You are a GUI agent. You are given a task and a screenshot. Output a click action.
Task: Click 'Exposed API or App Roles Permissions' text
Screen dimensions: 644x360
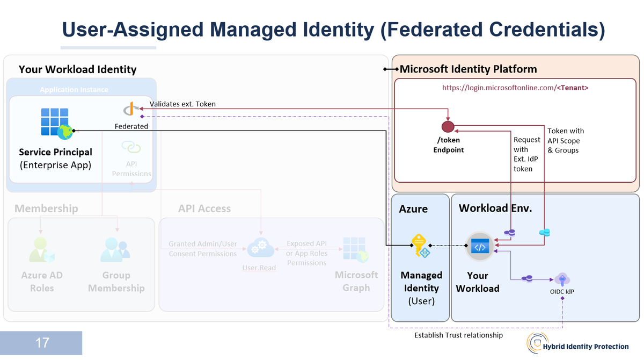pyautogui.click(x=306, y=253)
